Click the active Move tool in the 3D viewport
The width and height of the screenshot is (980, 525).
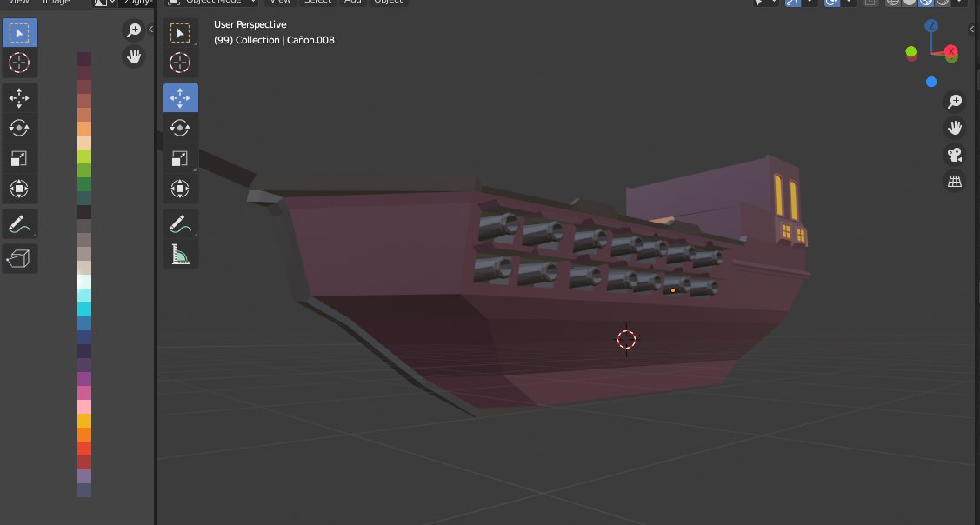pos(181,98)
